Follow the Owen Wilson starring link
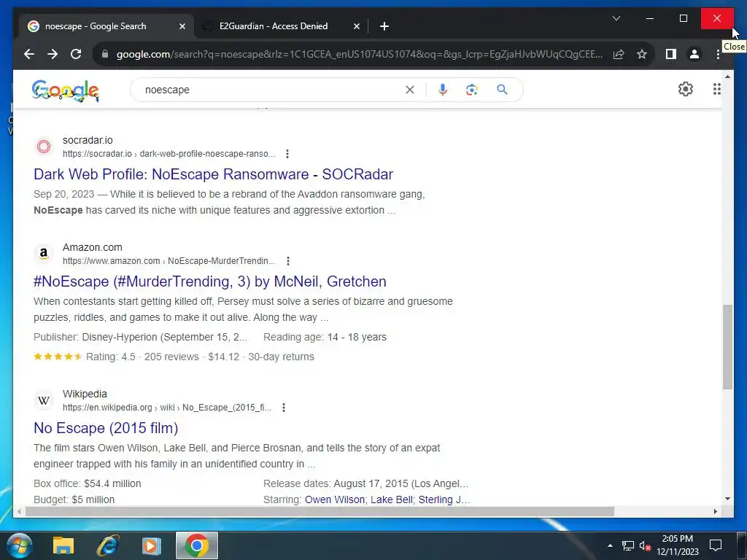Image resolution: width=747 pixels, height=560 pixels. click(335, 499)
